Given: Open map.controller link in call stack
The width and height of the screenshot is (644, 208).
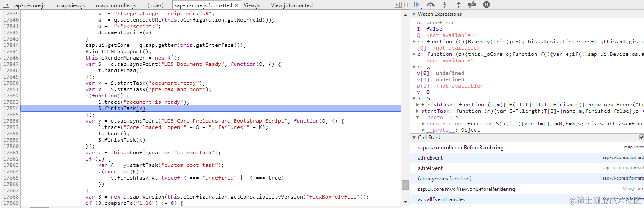Looking at the screenshot, I should pos(634,147).
